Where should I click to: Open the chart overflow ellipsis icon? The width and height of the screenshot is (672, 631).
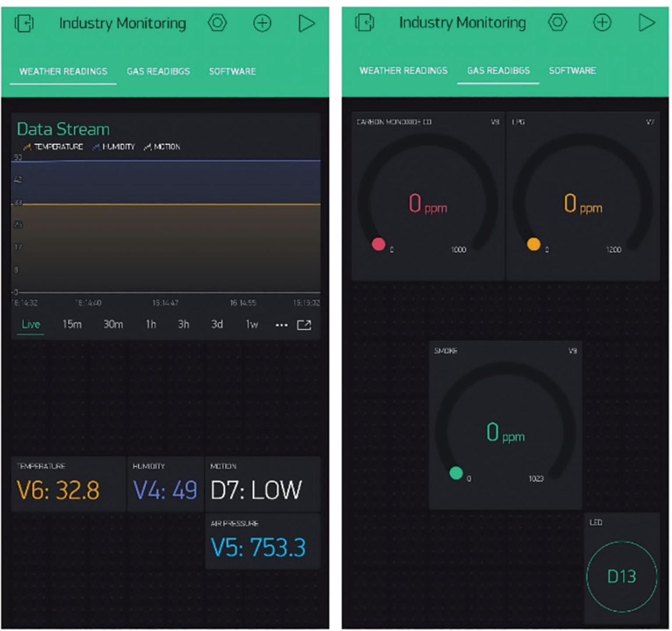pos(281,325)
